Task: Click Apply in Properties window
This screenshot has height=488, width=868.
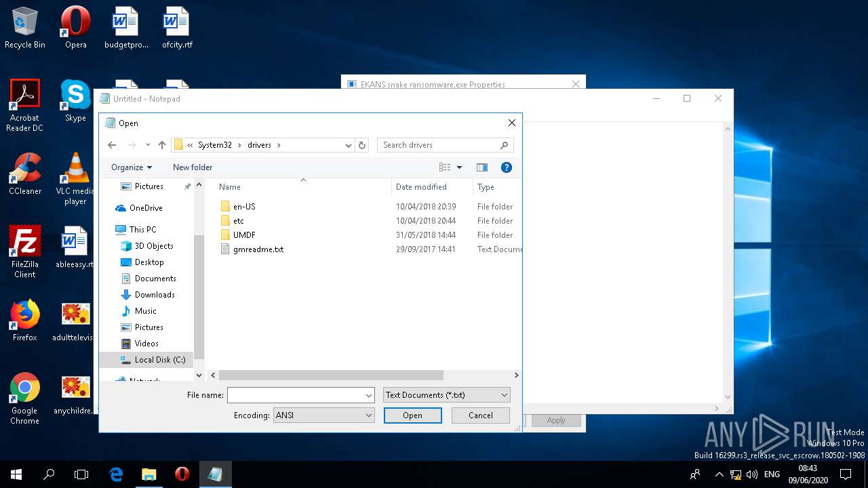Action: [x=556, y=420]
